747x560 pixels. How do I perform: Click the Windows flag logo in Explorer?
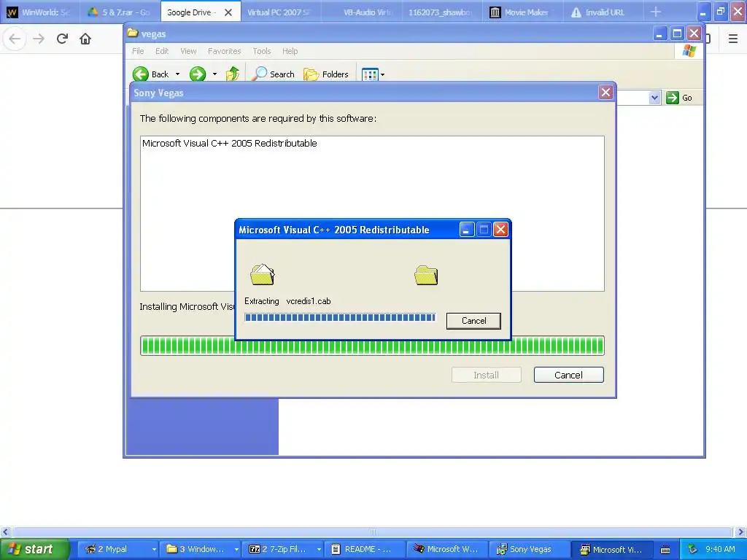tap(689, 51)
